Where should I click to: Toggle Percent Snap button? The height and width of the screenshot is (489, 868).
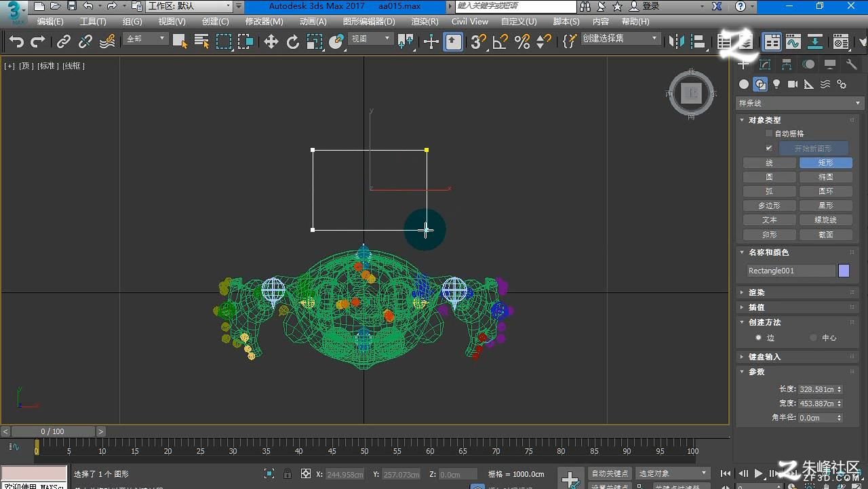tap(522, 42)
